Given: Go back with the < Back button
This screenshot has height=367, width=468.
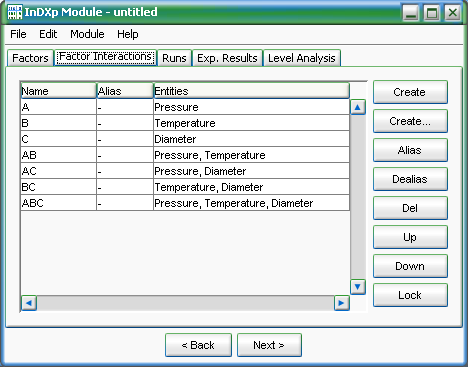Looking at the screenshot, I should (x=198, y=345).
